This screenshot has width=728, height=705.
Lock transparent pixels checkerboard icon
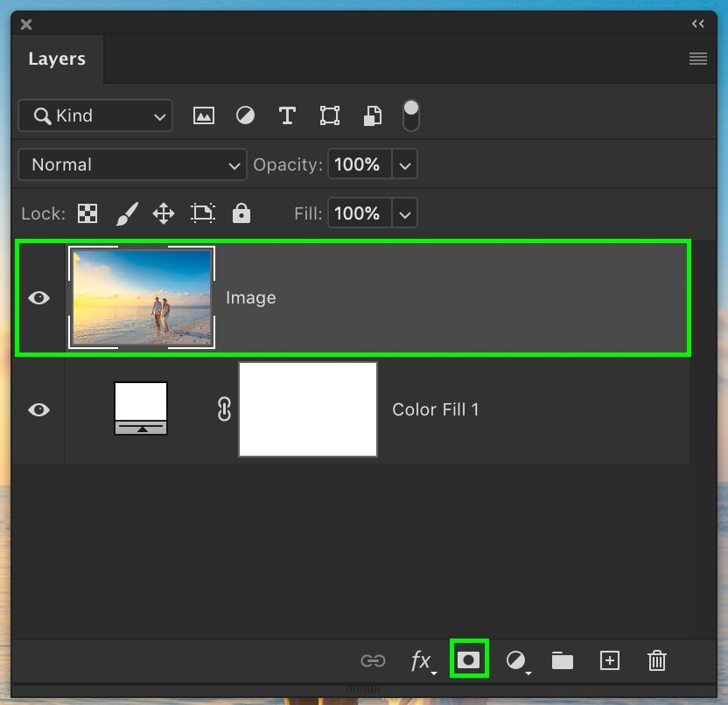[87, 213]
